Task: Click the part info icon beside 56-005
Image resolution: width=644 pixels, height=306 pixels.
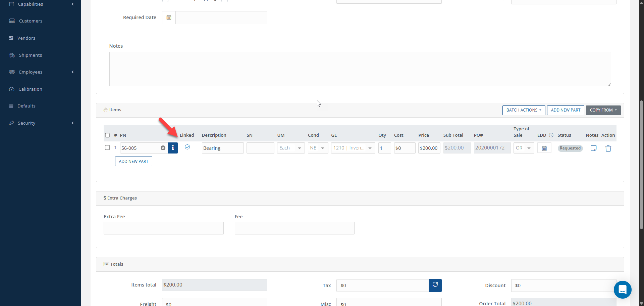Action: [x=173, y=148]
